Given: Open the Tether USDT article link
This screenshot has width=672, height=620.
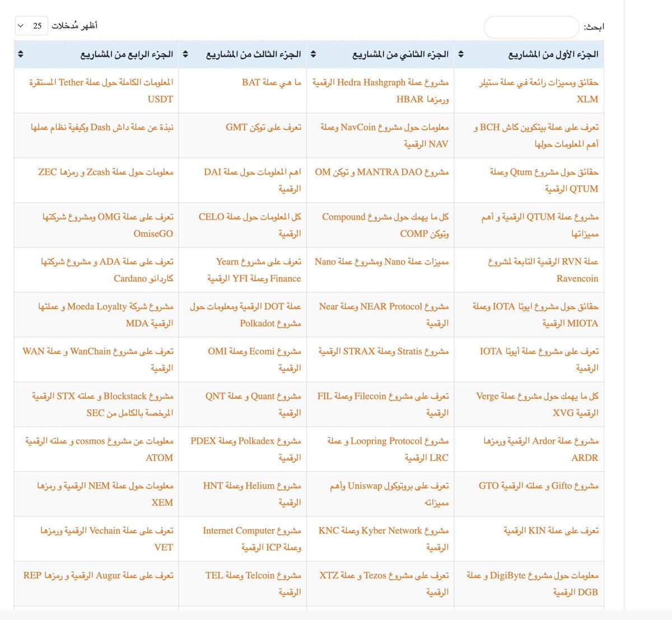Looking at the screenshot, I should 101,91.
